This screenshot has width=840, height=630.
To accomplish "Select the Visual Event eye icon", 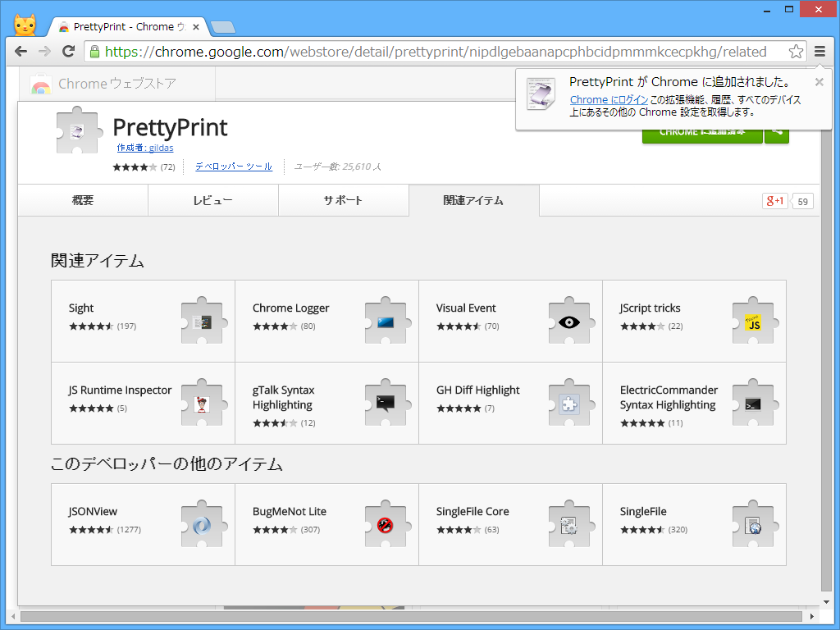I will pos(568,322).
